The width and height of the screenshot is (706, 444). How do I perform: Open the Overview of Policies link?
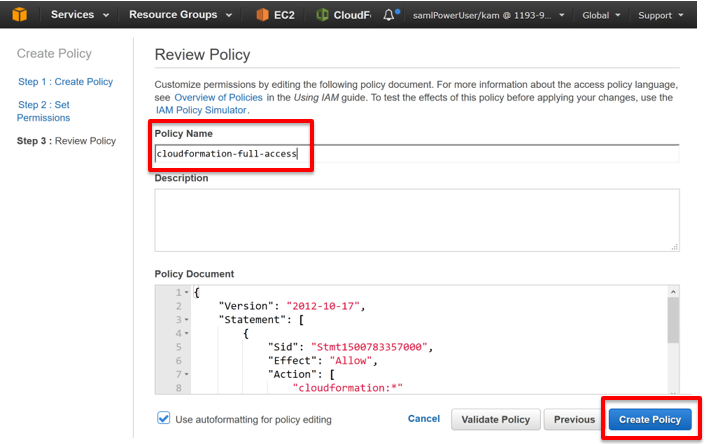pyautogui.click(x=218, y=97)
